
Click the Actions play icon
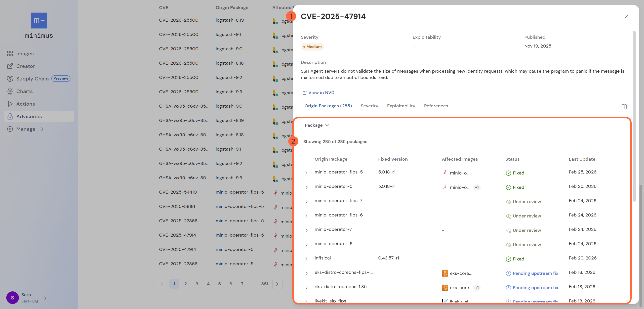coord(10,104)
